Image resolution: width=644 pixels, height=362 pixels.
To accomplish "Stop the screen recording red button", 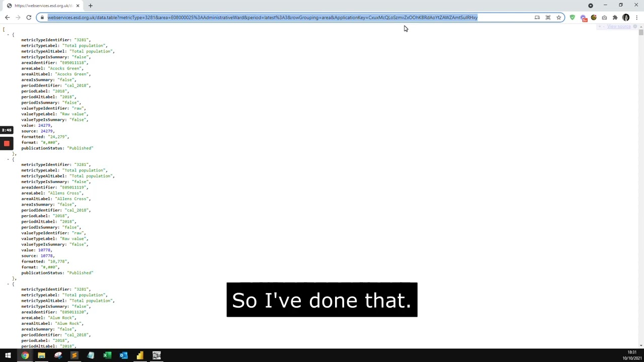I will coord(7,144).
